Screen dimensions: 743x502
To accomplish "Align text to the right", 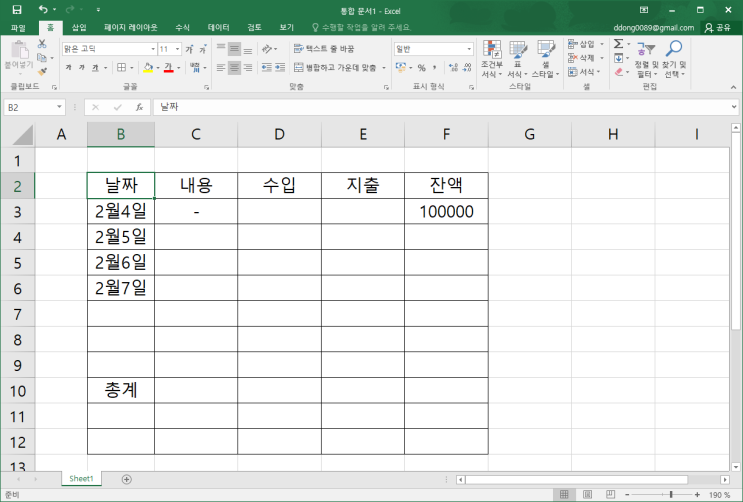I will pyautogui.click(x=248, y=68).
